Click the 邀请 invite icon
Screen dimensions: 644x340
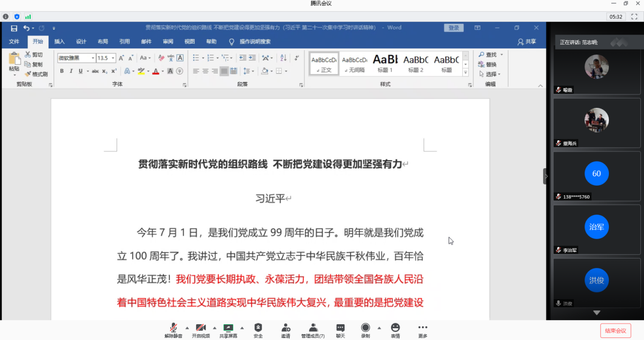click(286, 328)
